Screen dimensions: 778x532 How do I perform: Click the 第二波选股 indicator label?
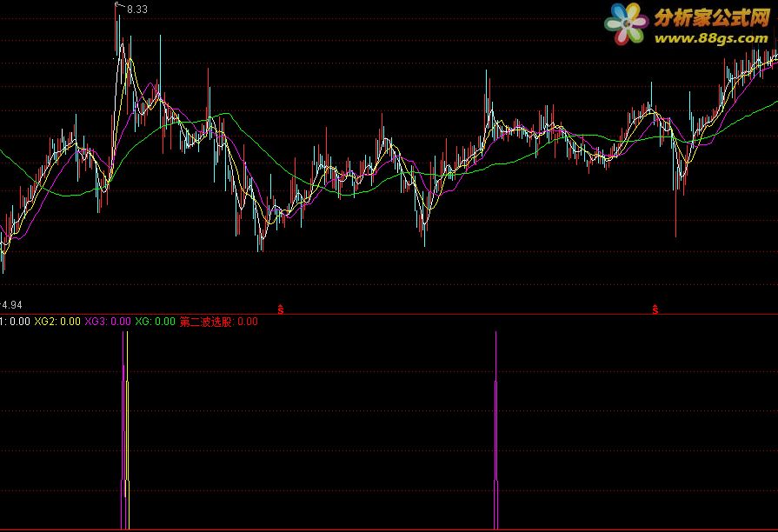(x=219, y=322)
